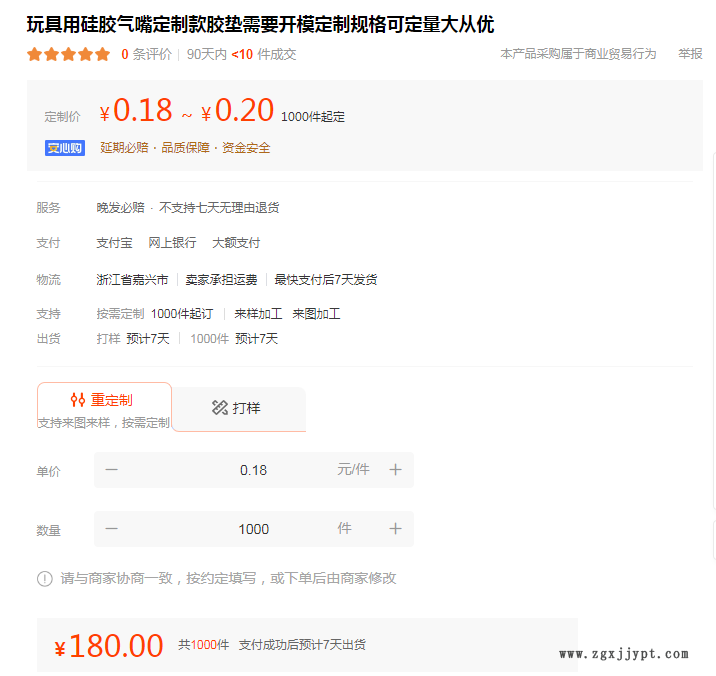This screenshot has width=716, height=676.
Task: Click 本产品采购属于商业贸易行为 notice
Action: pos(578,54)
